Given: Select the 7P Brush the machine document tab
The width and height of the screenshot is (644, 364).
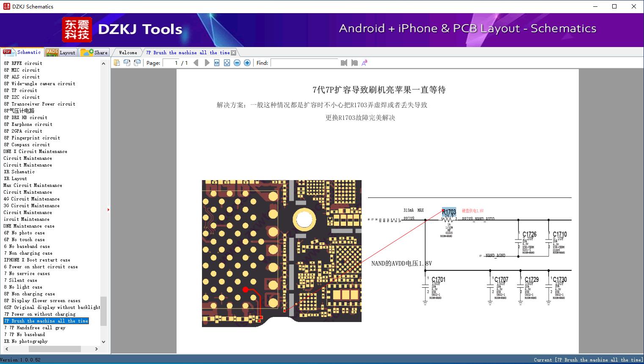Looking at the screenshot, I should 188,53.
